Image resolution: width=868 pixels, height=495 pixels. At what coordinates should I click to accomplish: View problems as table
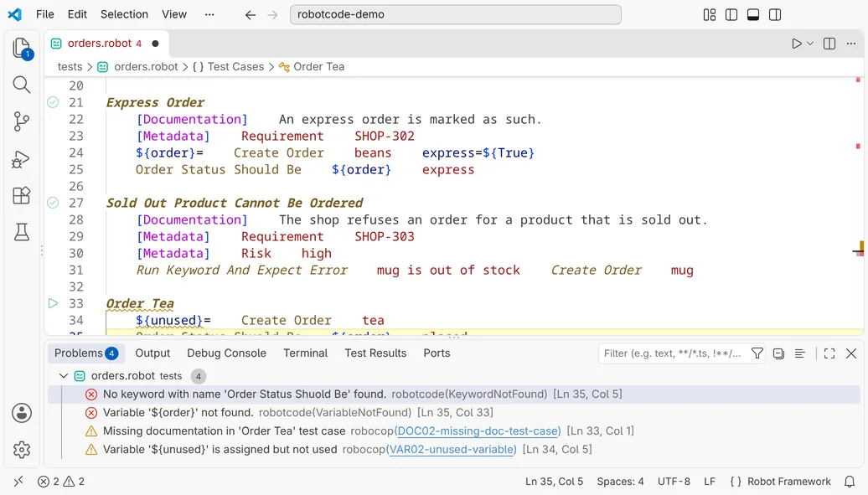pos(800,353)
